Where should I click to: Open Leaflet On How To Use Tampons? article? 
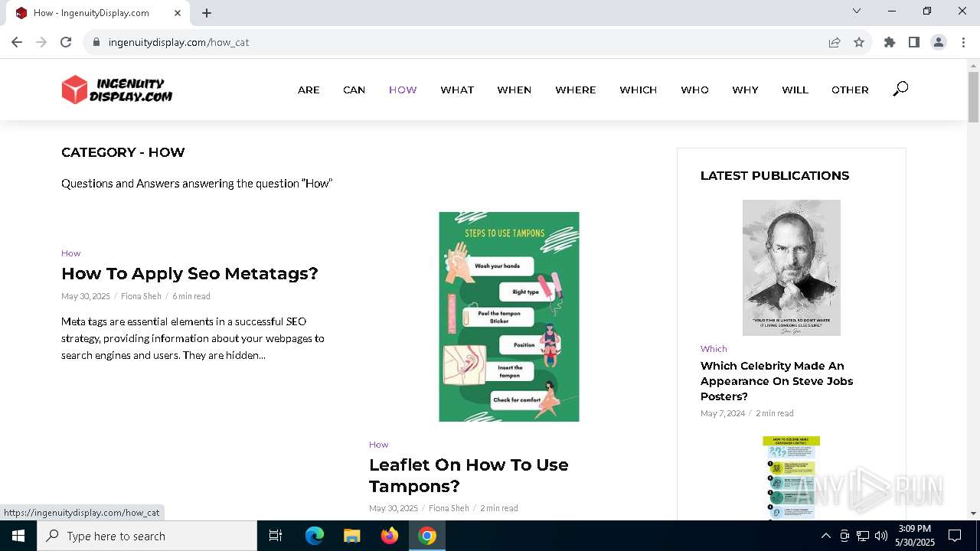[x=469, y=475]
